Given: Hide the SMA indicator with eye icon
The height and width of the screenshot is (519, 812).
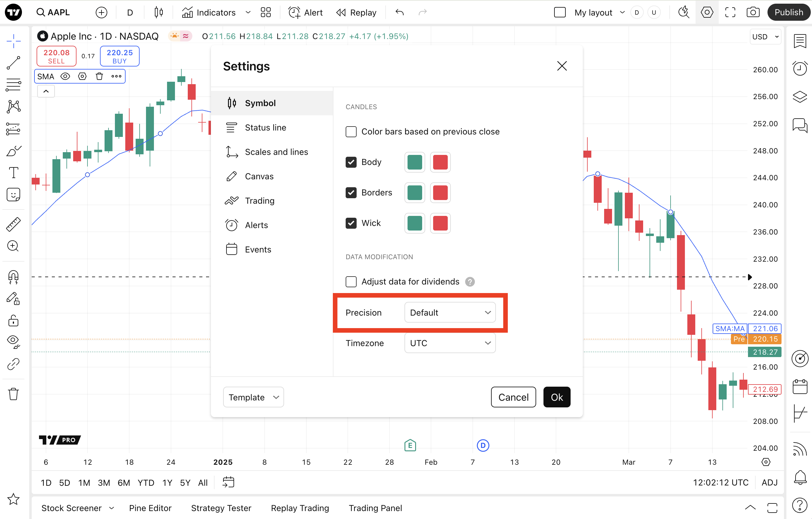Looking at the screenshot, I should click(65, 76).
